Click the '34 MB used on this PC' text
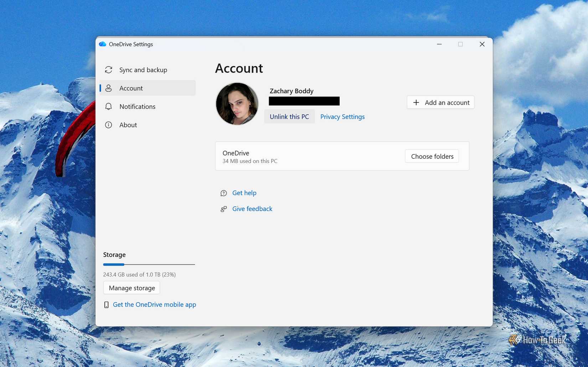The width and height of the screenshot is (588, 367). click(250, 161)
